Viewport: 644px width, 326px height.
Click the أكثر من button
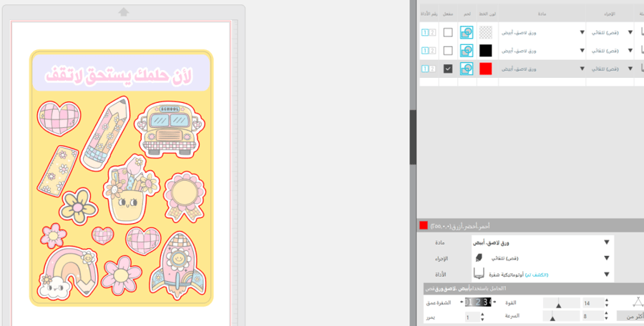tap(630, 316)
